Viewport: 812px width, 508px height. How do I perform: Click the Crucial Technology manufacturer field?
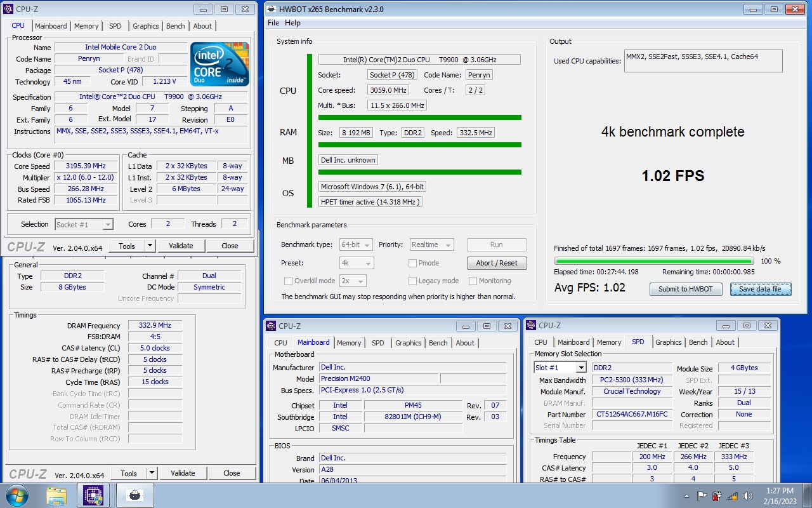[x=632, y=391]
